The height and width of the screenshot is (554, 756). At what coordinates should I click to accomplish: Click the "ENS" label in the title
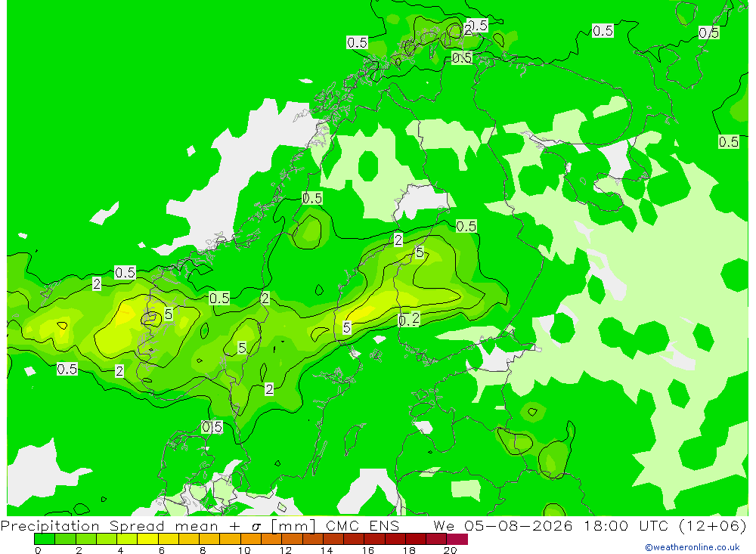(384, 525)
